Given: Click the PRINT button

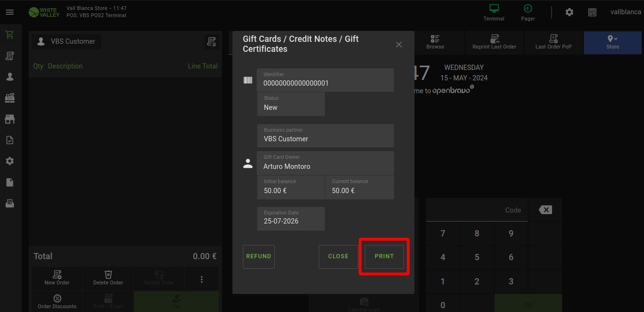Looking at the screenshot, I should (x=384, y=257).
